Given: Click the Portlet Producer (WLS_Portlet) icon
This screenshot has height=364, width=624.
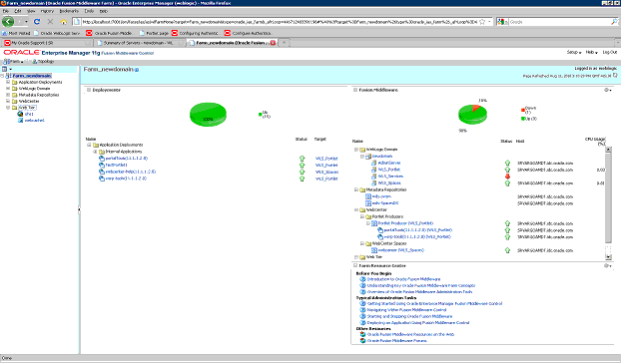Looking at the screenshot, I should tap(374, 223).
